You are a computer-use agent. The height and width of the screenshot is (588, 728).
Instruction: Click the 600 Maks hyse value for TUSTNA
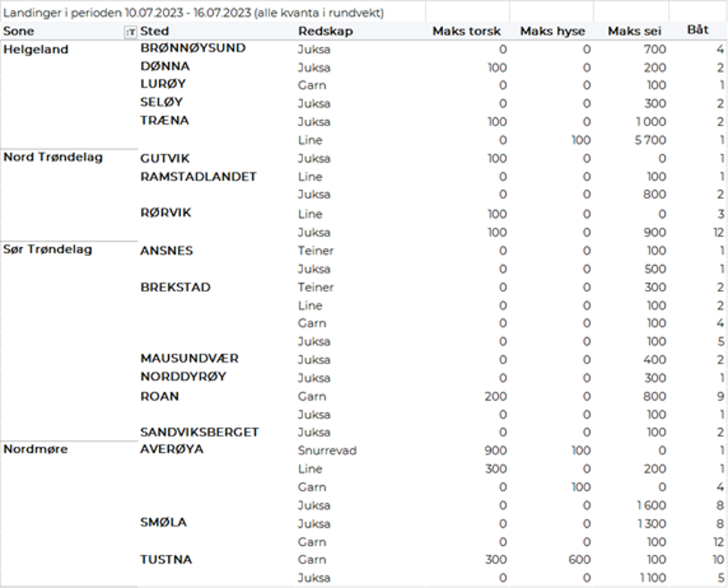coord(579,560)
